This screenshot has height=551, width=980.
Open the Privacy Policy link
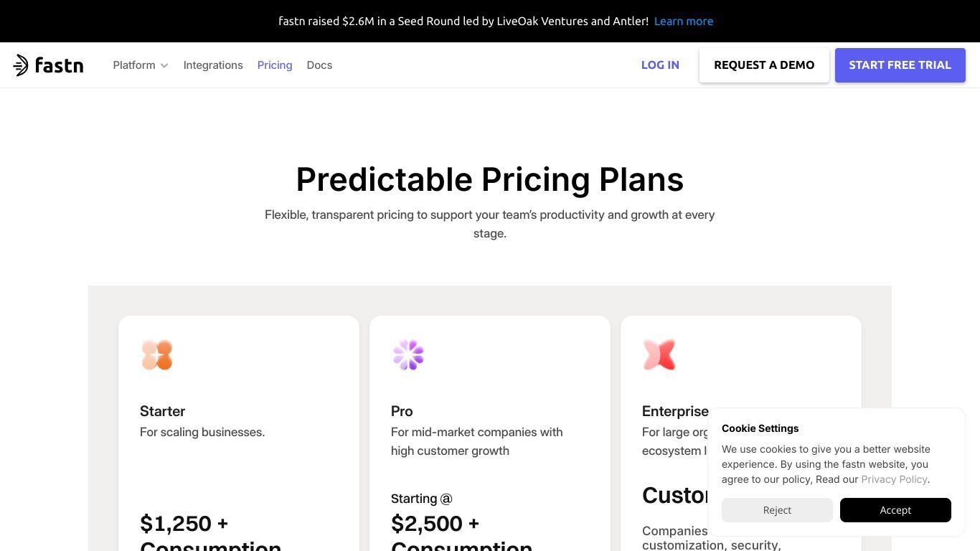click(894, 479)
